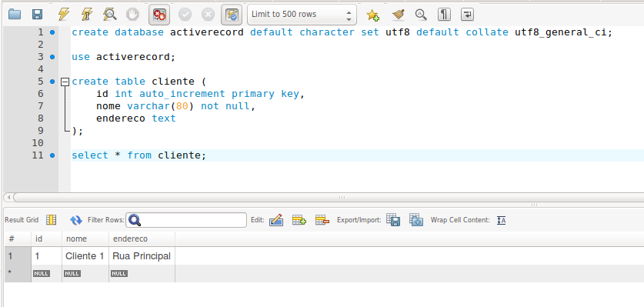The width and height of the screenshot is (644, 307).
Task: Click the # column header
Action: (x=18, y=239)
